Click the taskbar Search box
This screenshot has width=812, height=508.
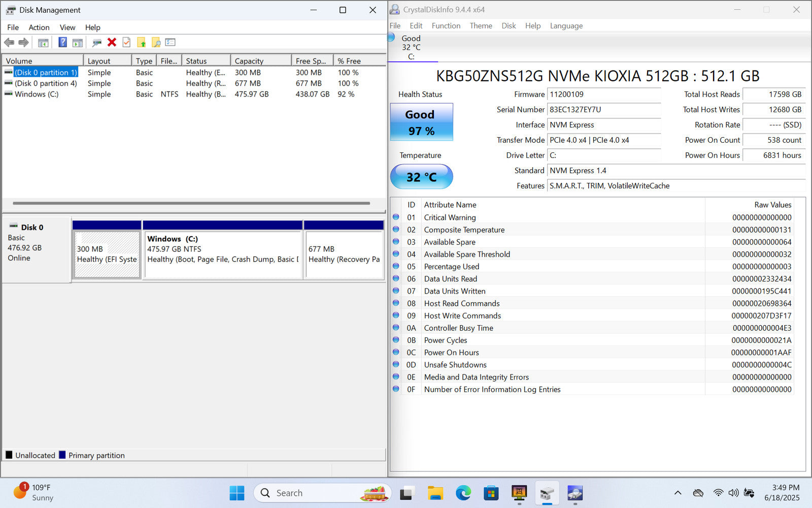click(x=323, y=493)
